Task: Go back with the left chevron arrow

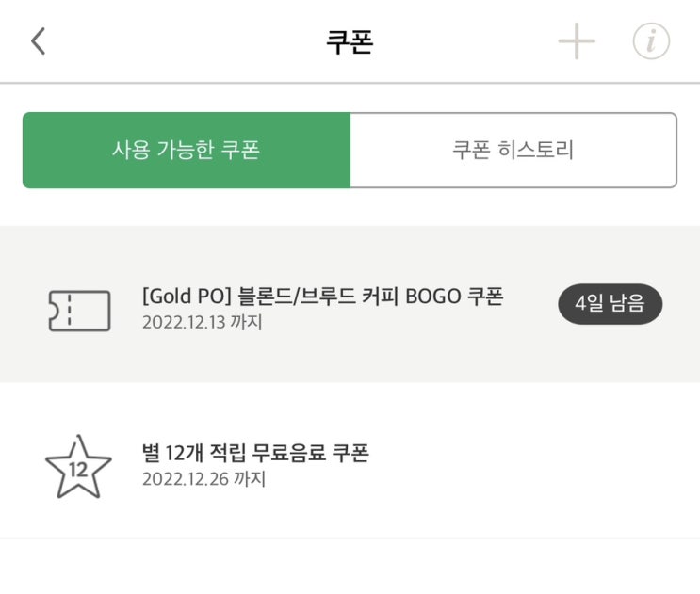Action: pyautogui.click(x=38, y=42)
